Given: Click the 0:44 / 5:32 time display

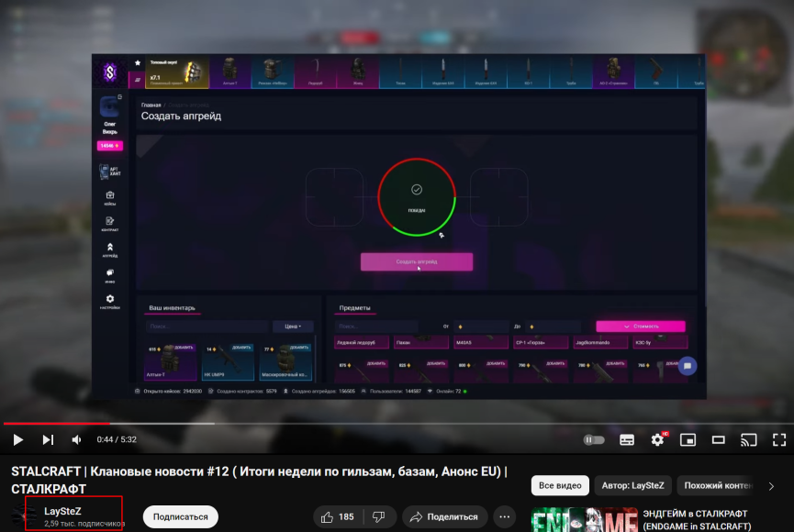Looking at the screenshot, I should pyautogui.click(x=117, y=439).
